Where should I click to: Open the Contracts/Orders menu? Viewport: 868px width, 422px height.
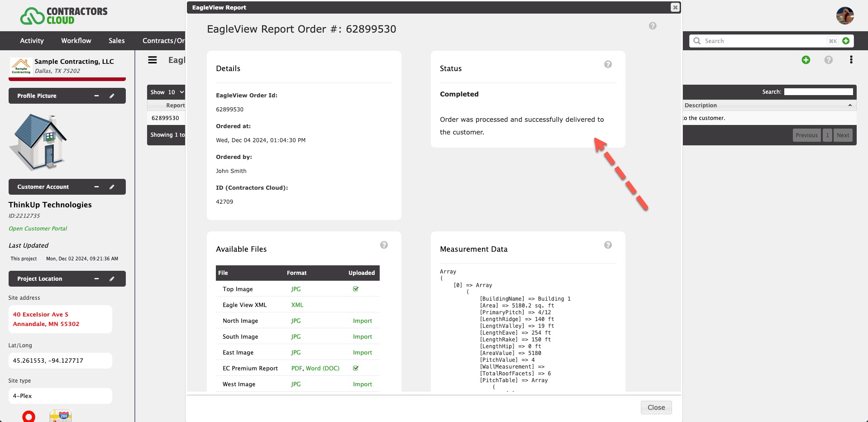point(163,41)
